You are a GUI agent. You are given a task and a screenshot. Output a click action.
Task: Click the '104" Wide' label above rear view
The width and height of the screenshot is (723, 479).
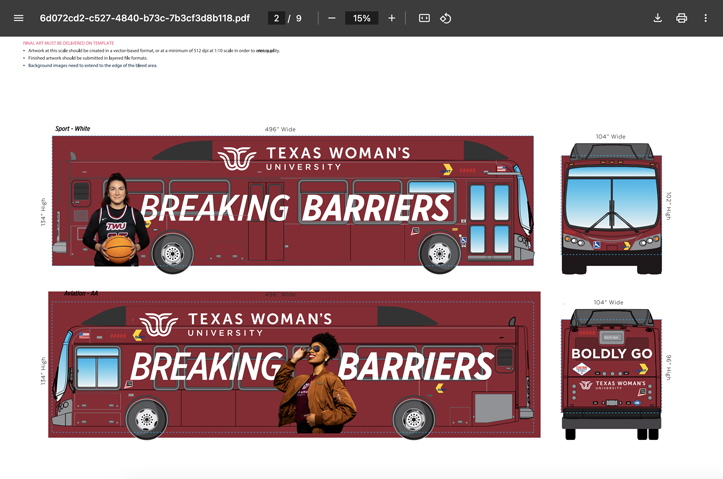coord(608,302)
